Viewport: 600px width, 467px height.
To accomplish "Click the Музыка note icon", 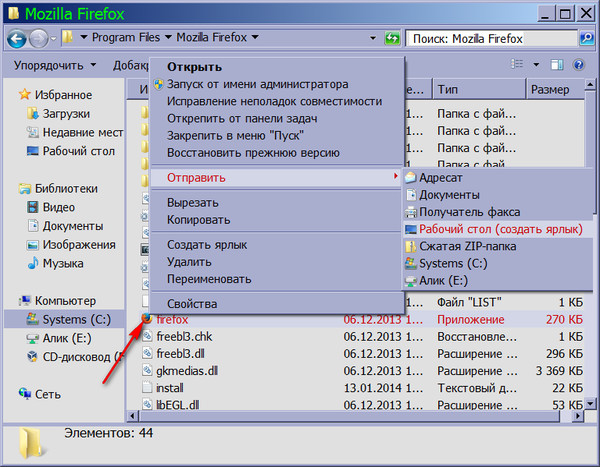I will tap(33, 263).
